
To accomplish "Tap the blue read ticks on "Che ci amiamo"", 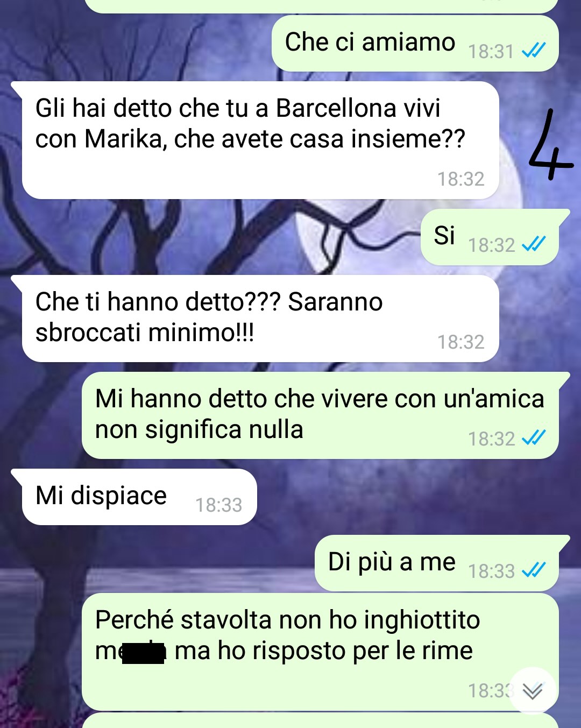I will coord(534,51).
